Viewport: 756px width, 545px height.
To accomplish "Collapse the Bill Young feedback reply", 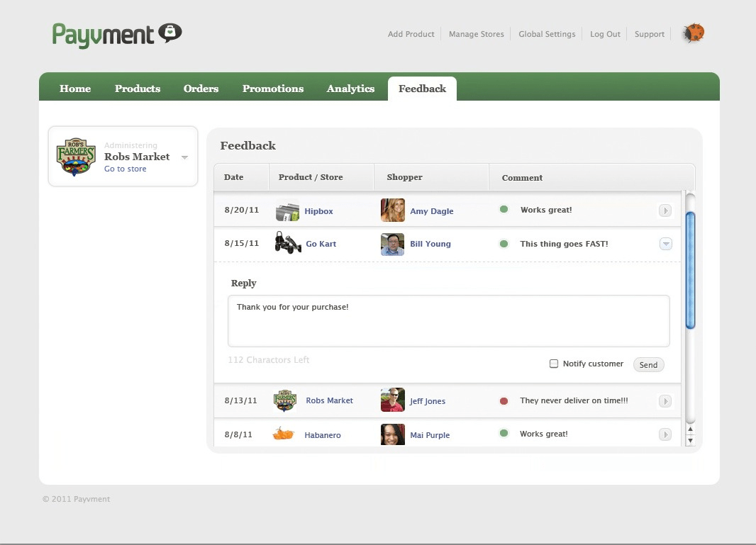I will click(x=665, y=244).
